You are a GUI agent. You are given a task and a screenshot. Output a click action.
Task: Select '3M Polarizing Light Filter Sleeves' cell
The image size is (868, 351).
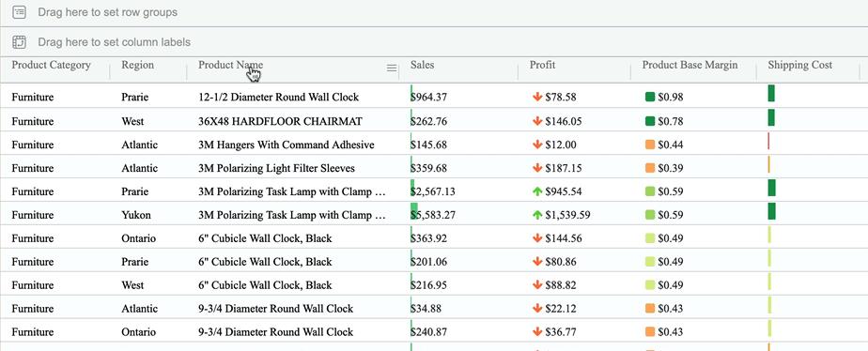point(276,168)
